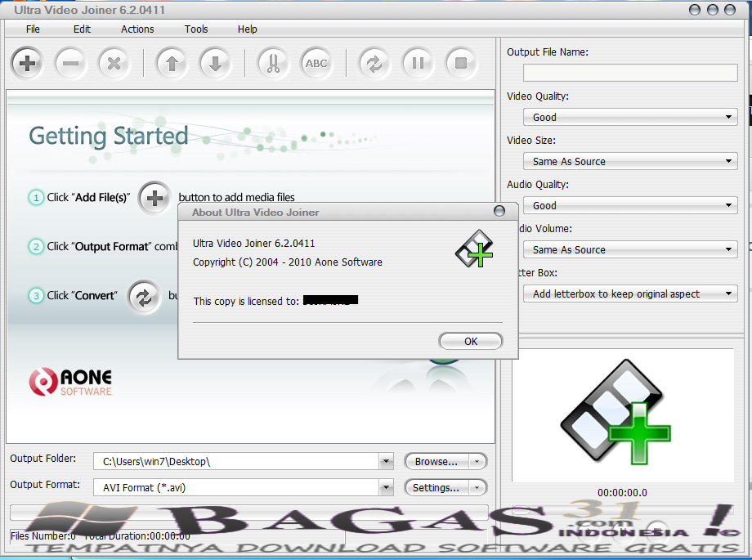Click the Move Up arrow toolbar icon

[172, 63]
